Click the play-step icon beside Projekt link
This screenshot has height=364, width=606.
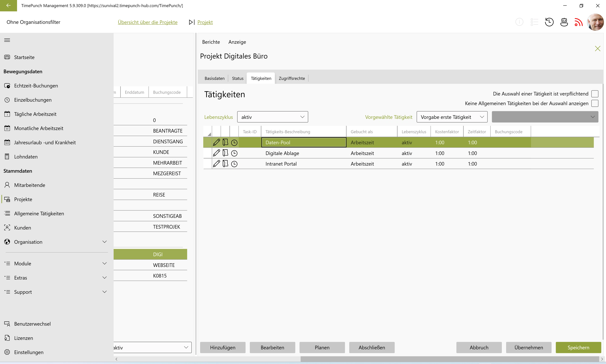192,22
